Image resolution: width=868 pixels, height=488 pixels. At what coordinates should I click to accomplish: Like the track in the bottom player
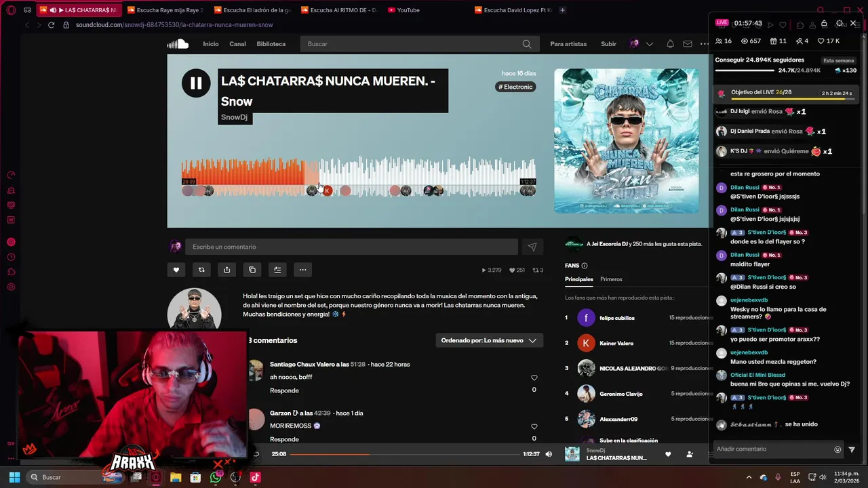668,454
